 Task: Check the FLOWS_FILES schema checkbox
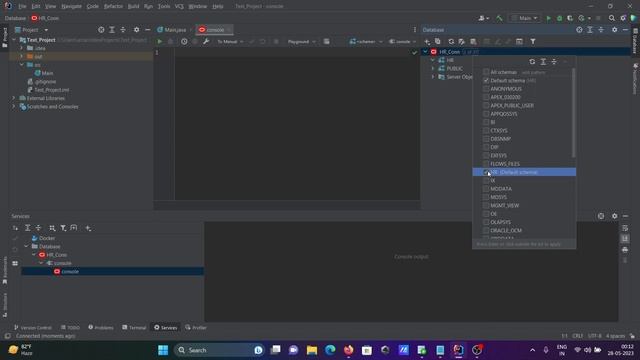[x=486, y=164]
